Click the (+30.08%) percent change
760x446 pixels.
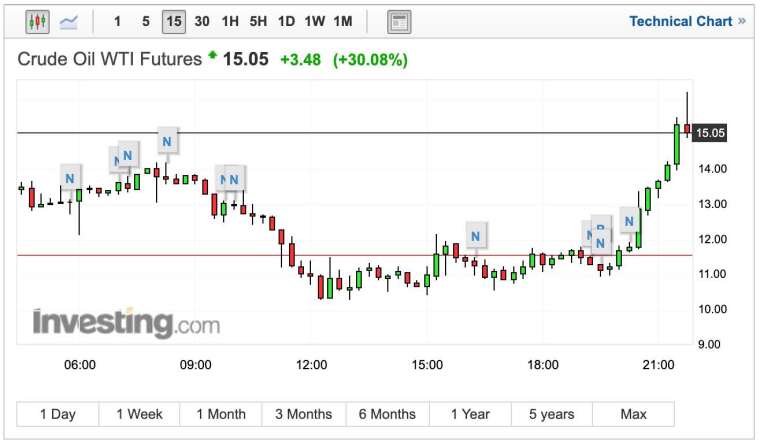click(x=370, y=60)
